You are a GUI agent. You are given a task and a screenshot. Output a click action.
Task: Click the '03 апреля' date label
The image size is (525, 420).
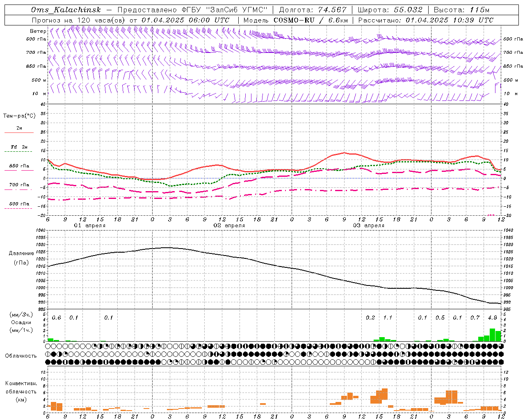[368, 226]
